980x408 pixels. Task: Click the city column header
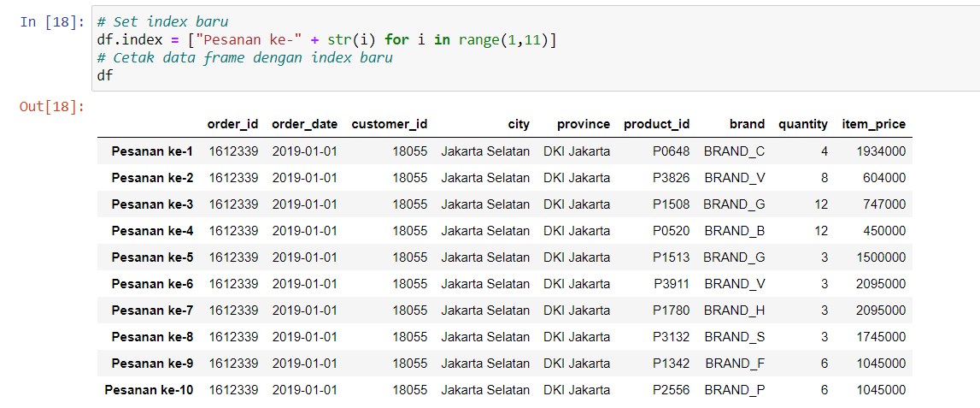519,124
